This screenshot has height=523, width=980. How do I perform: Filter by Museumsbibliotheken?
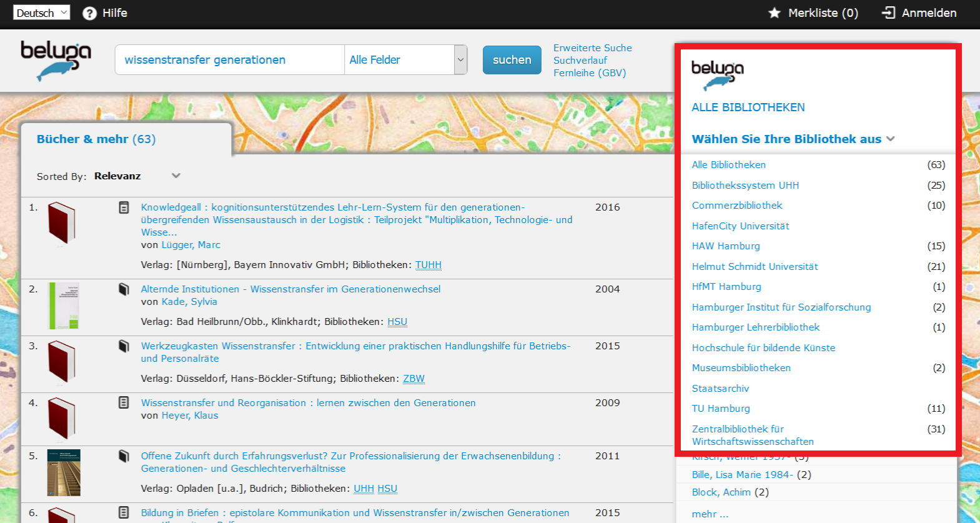click(741, 368)
